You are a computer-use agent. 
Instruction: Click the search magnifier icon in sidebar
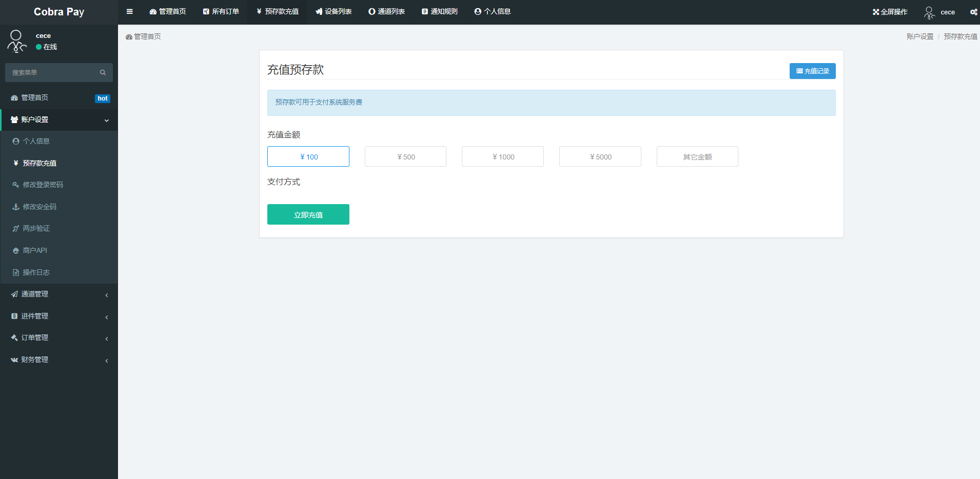(x=103, y=73)
